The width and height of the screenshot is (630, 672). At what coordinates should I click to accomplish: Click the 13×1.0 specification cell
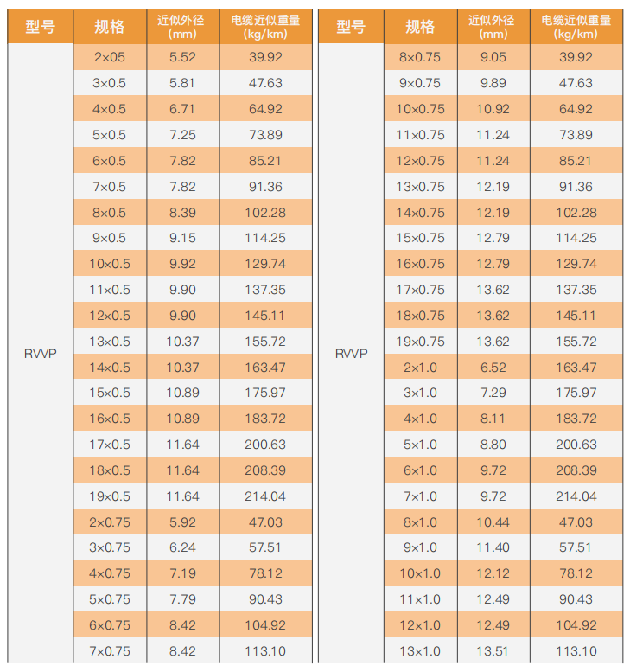(x=420, y=651)
